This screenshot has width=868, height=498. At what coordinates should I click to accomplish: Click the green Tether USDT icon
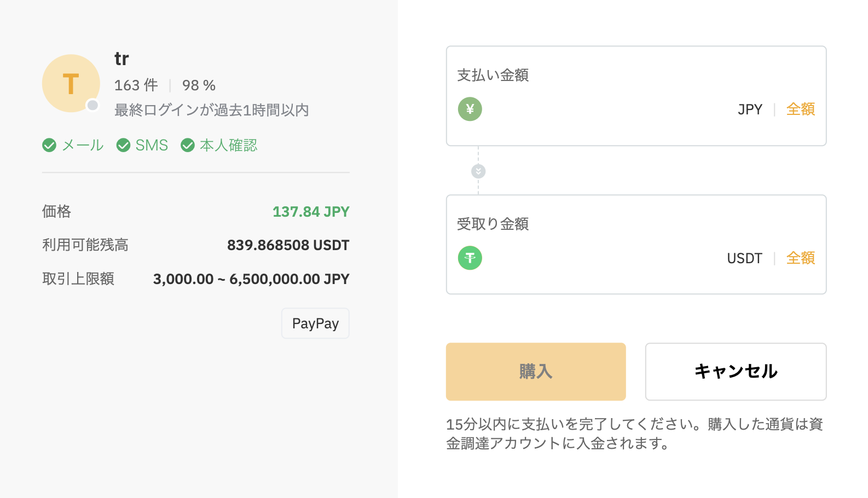470,258
